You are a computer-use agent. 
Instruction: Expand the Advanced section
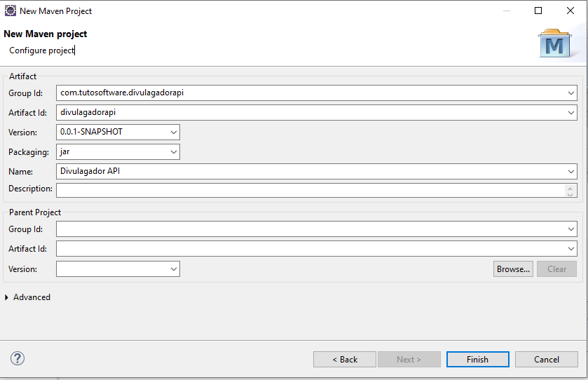(x=6, y=297)
